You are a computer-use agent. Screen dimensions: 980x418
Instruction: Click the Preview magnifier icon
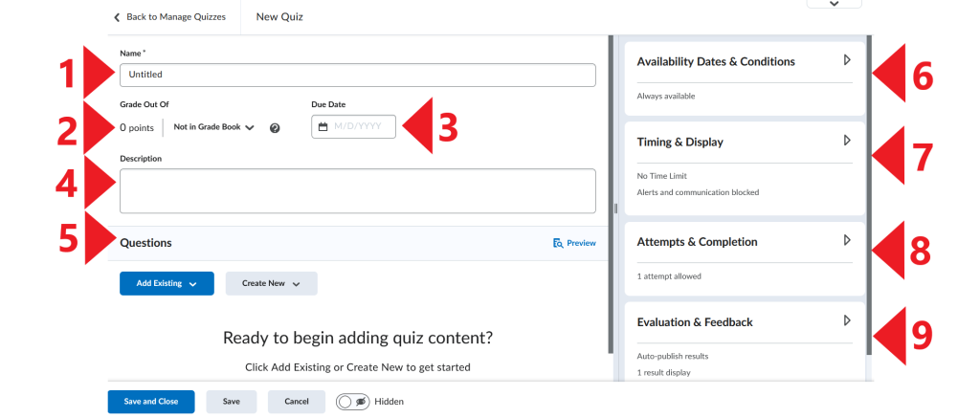click(558, 243)
